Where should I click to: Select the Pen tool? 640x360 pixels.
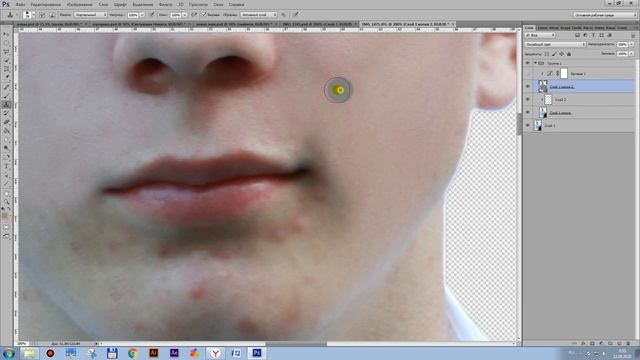[7, 156]
